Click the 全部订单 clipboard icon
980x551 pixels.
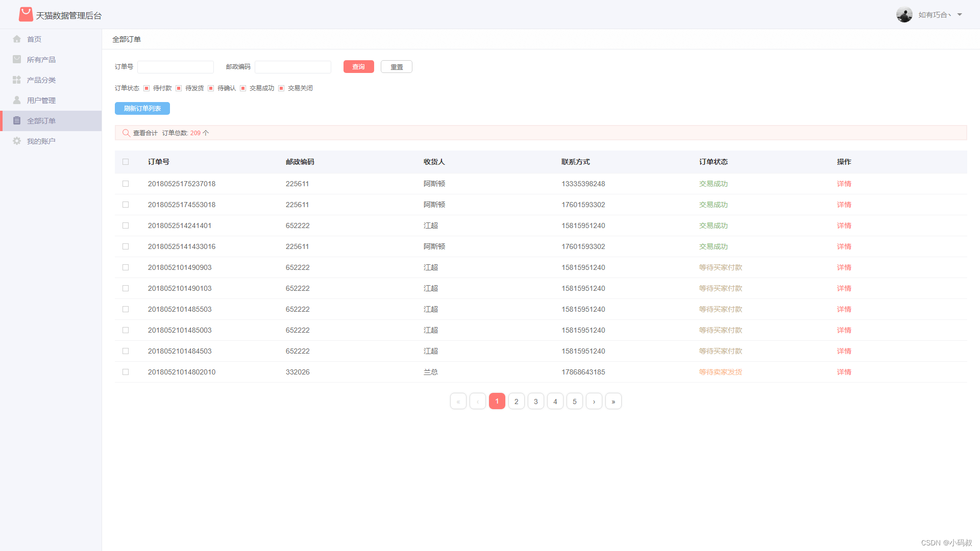pos(17,120)
